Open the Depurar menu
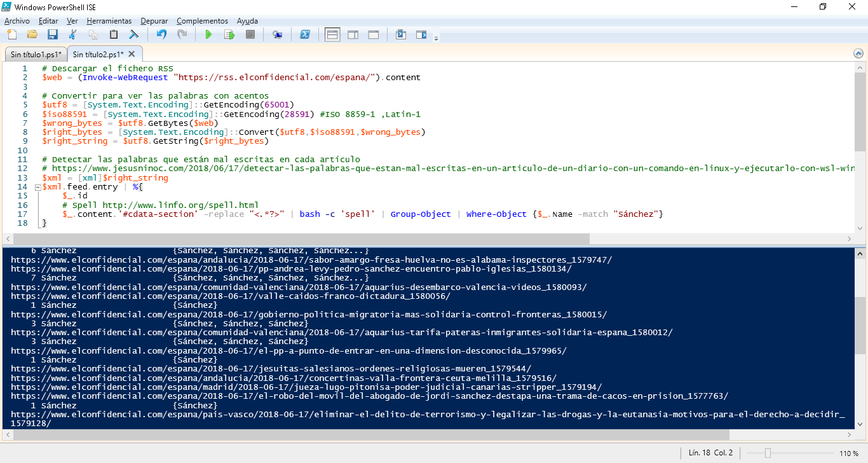Viewport: 868px width, 463px height. pos(154,21)
